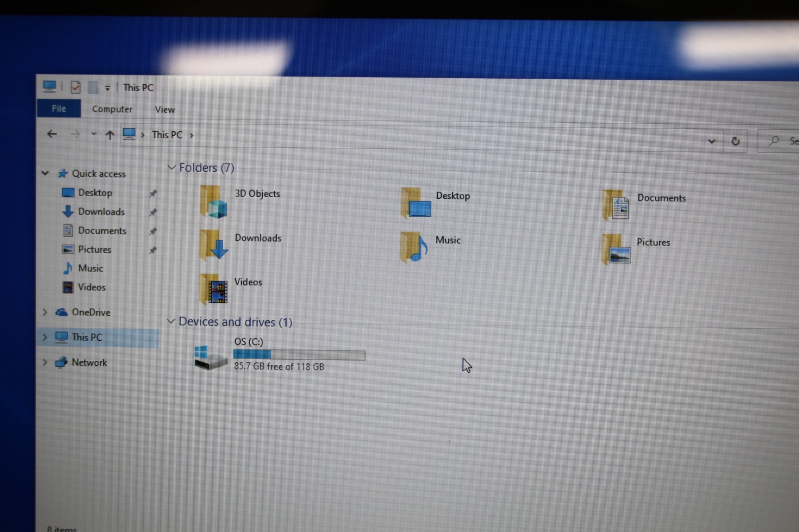Click the 'Videos' label in Quick access

coord(91,287)
